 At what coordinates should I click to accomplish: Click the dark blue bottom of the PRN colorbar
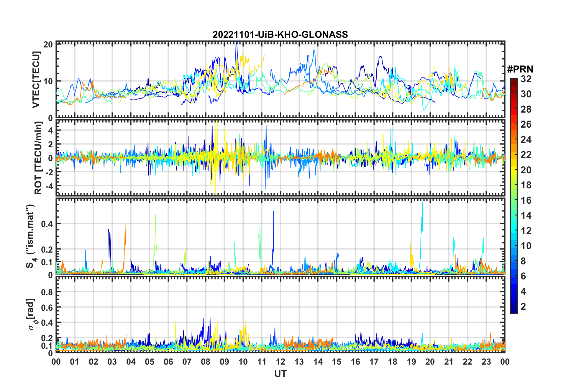tap(514, 309)
